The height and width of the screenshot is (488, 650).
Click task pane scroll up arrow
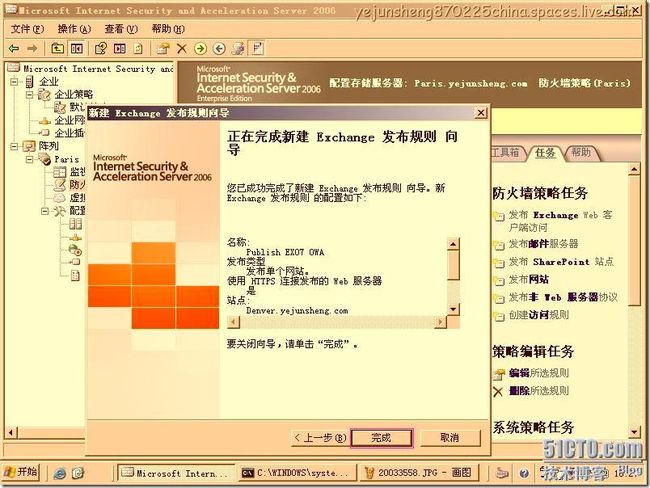click(634, 169)
